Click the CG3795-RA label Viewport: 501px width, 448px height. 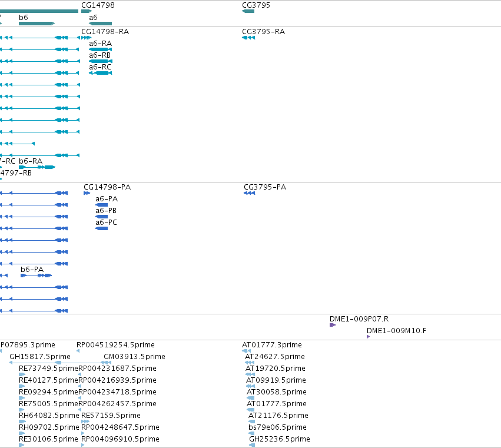[x=264, y=32]
